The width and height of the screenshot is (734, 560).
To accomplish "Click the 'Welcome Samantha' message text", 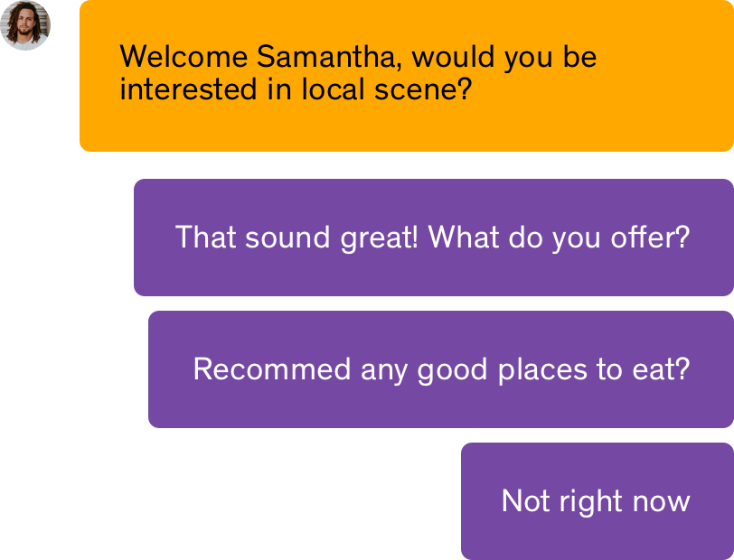I will (x=358, y=73).
